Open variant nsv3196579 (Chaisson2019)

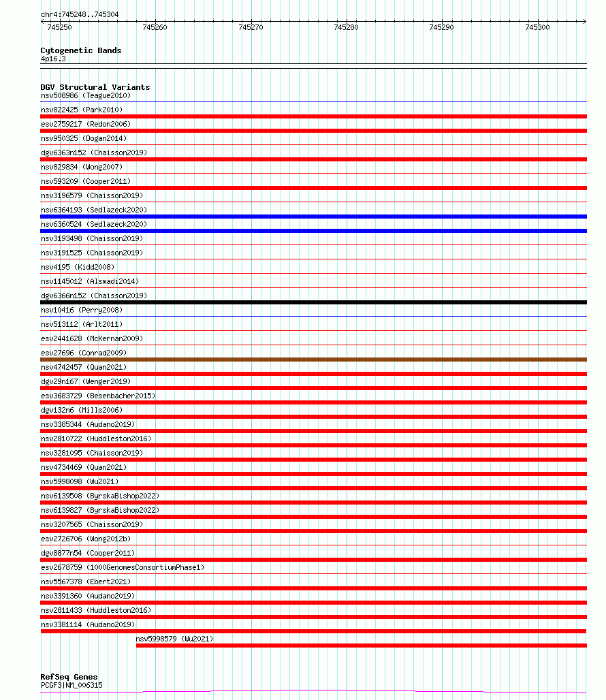coord(92,195)
